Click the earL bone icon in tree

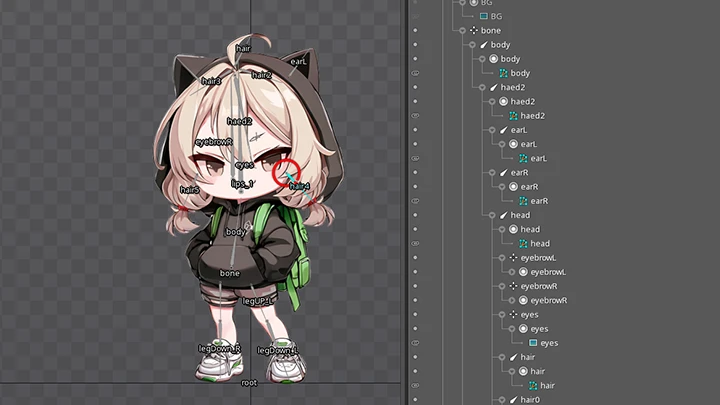[x=504, y=130]
